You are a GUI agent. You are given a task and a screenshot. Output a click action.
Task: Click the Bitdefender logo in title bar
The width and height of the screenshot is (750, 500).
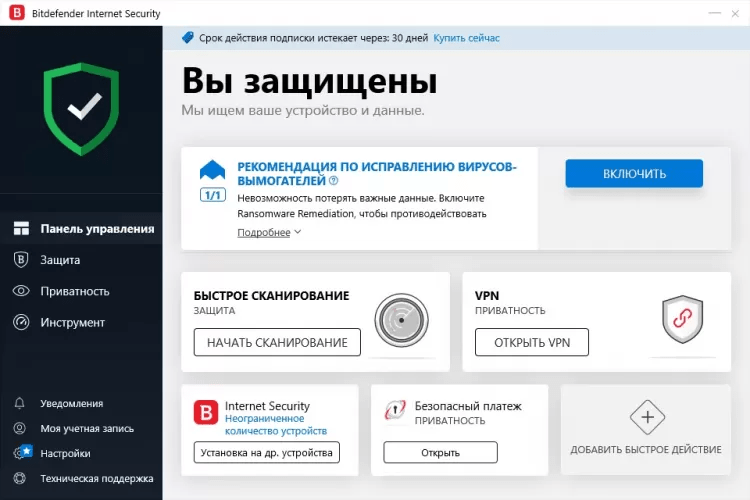16,14
